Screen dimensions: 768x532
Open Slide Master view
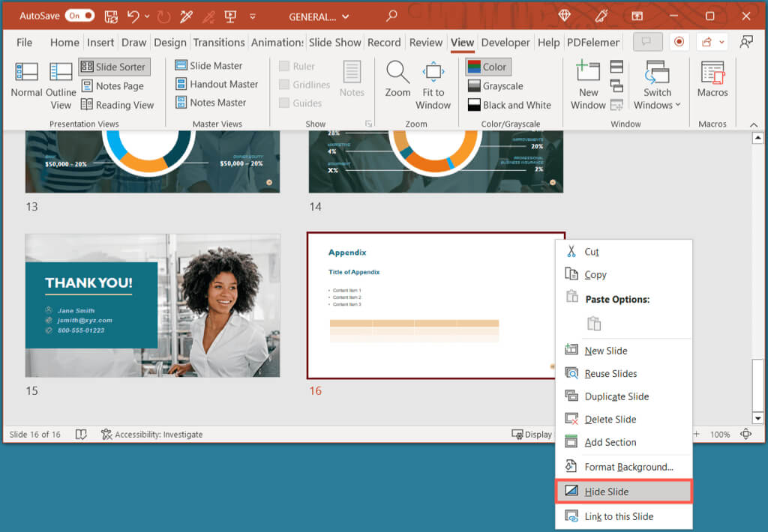(208, 65)
